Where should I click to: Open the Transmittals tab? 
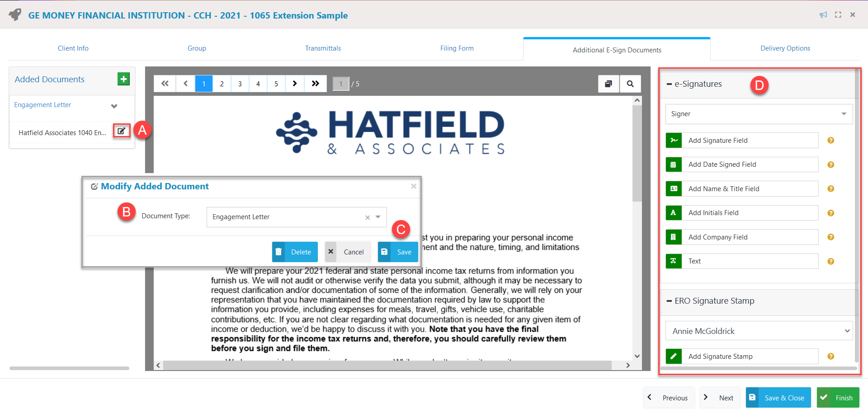[x=323, y=48]
